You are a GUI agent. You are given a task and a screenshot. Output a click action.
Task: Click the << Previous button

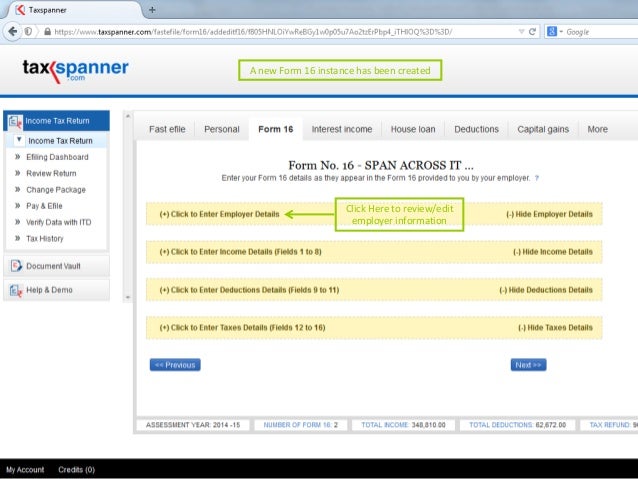point(175,365)
